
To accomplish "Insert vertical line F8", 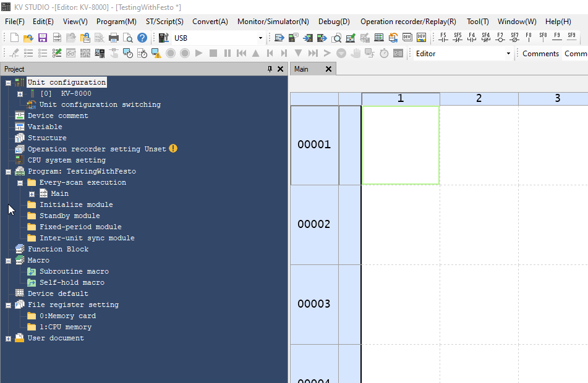I will pyautogui.click(x=529, y=37).
